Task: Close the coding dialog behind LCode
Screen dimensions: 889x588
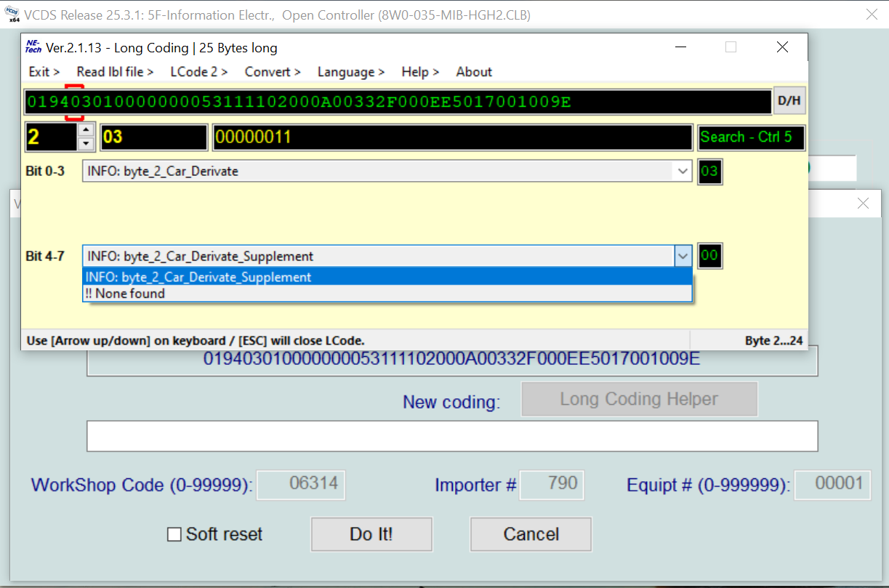Action: (863, 204)
